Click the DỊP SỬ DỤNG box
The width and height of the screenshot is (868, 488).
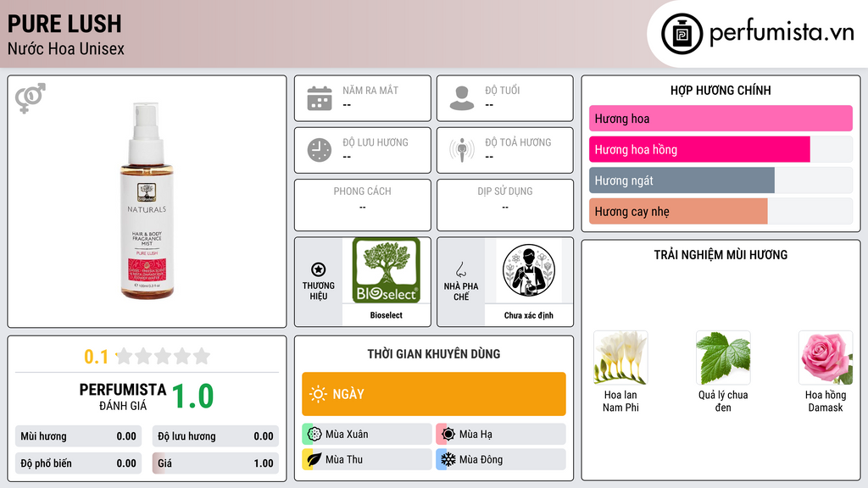point(505,205)
